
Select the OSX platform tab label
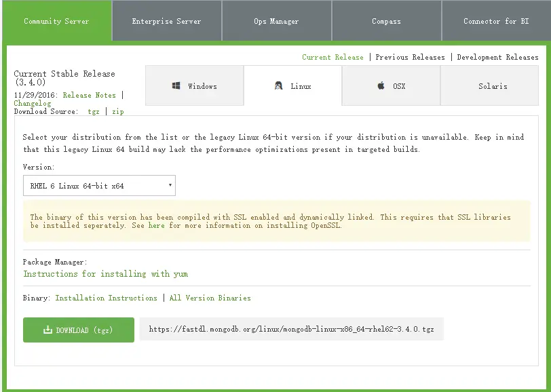coord(399,86)
